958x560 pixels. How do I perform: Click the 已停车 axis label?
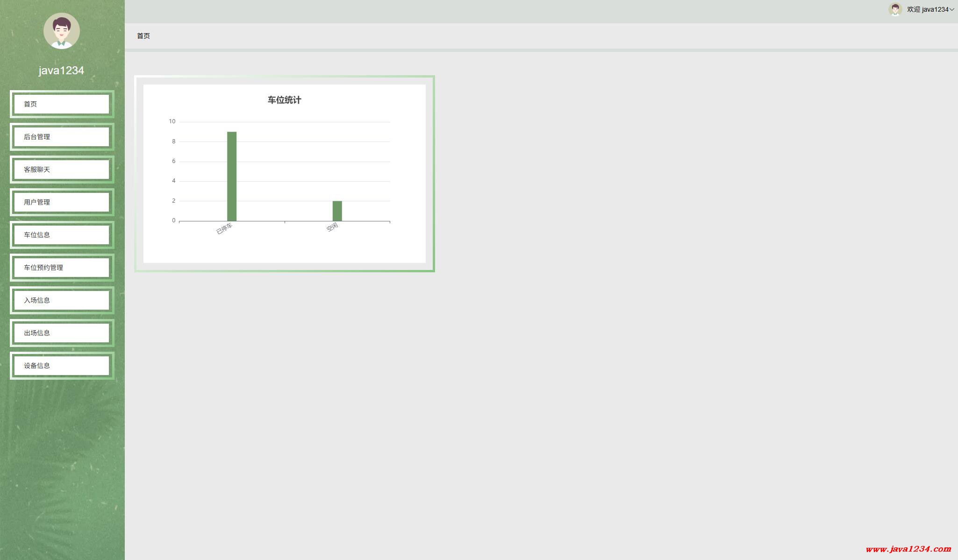[224, 229]
